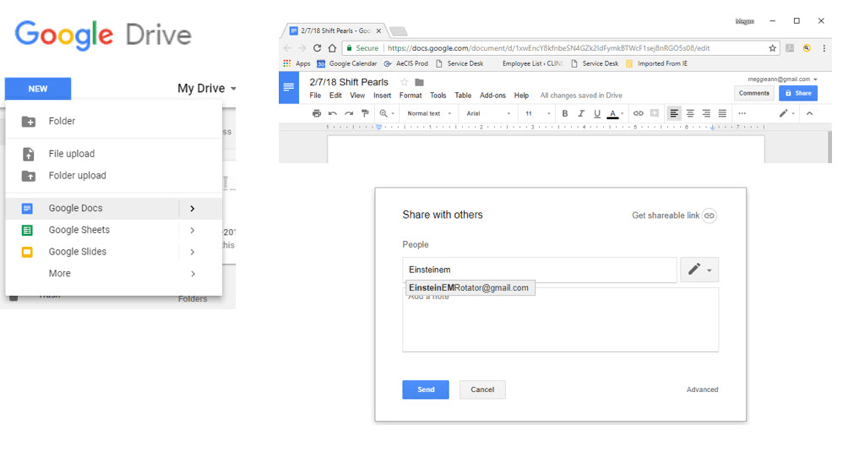852x456 pixels.
Task: Click the Print icon in Docs toolbar
Action: 317,113
